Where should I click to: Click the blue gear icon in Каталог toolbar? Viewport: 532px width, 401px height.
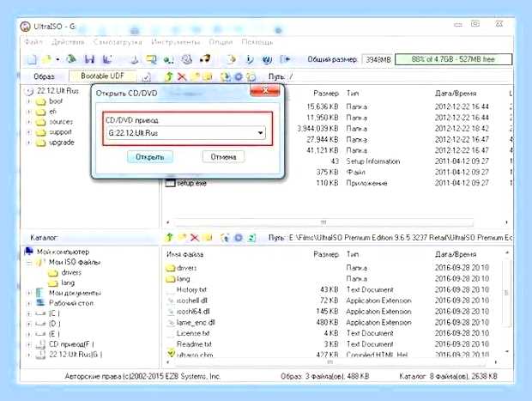point(239,238)
